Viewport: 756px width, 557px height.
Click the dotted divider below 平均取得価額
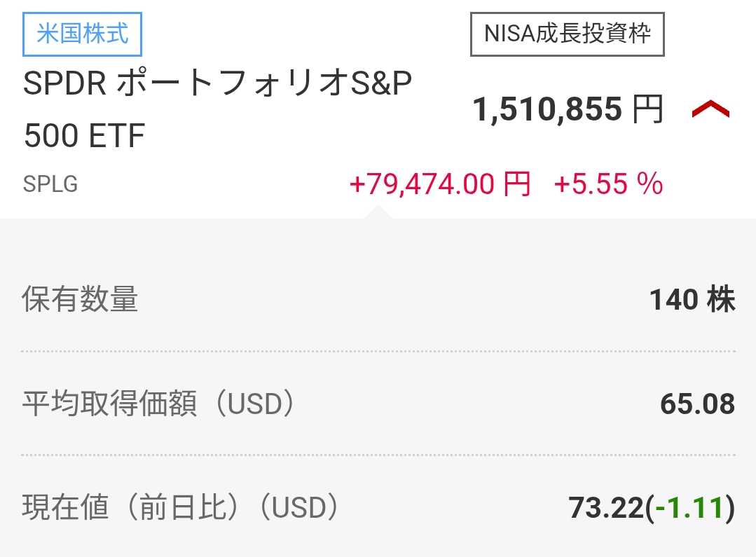pos(378,455)
